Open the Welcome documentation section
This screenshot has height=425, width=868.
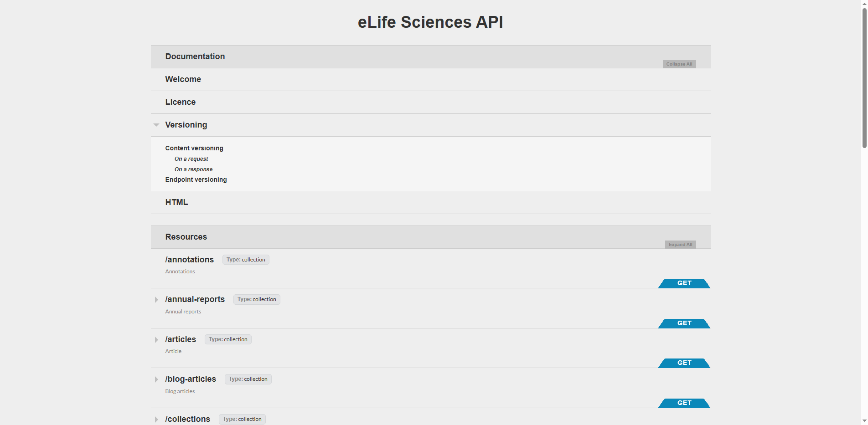[x=183, y=79]
